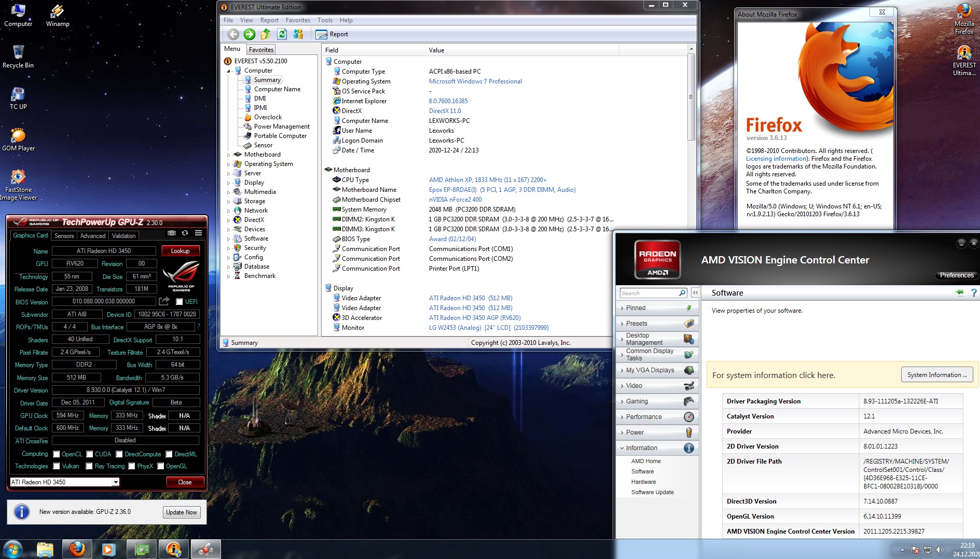The width and height of the screenshot is (980, 559).
Task: Click Desktop Management icon in AMD sidebar
Action: coord(689,339)
